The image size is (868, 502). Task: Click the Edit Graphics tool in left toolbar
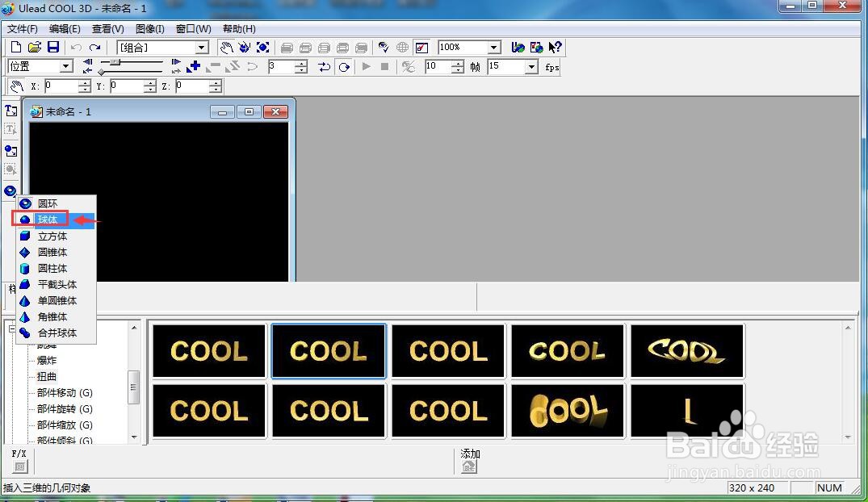click(x=10, y=169)
